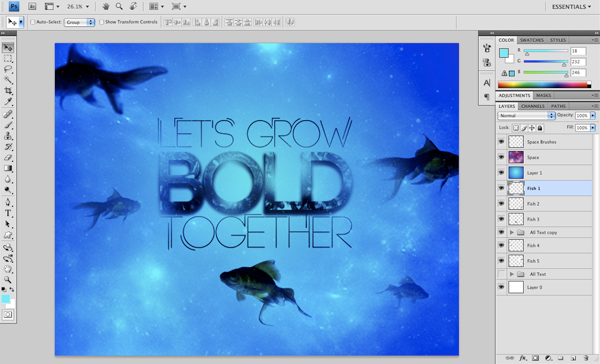Select the Gradient tool
The image size is (600, 364).
(x=8, y=168)
